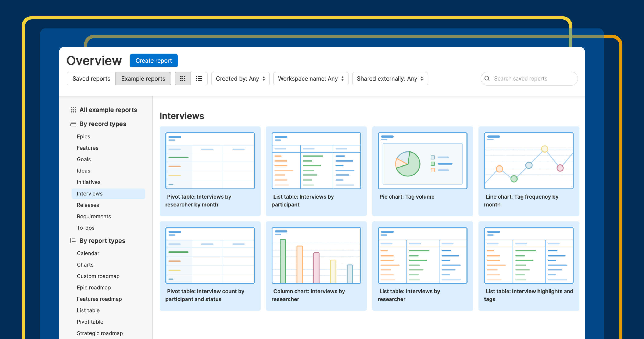644x339 pixels.
Task: Open List table: Interview highlights and tags thumbnail
Action: pos(529,255)
